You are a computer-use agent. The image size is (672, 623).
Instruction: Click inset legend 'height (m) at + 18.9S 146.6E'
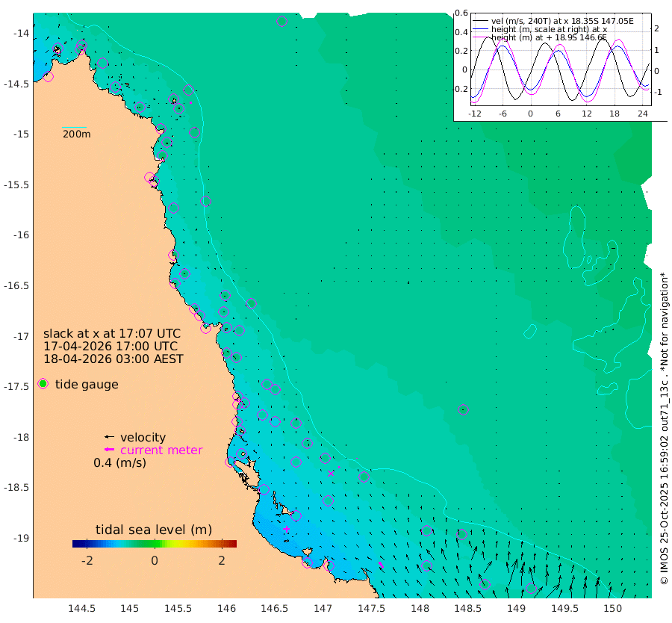click(549, 38)
